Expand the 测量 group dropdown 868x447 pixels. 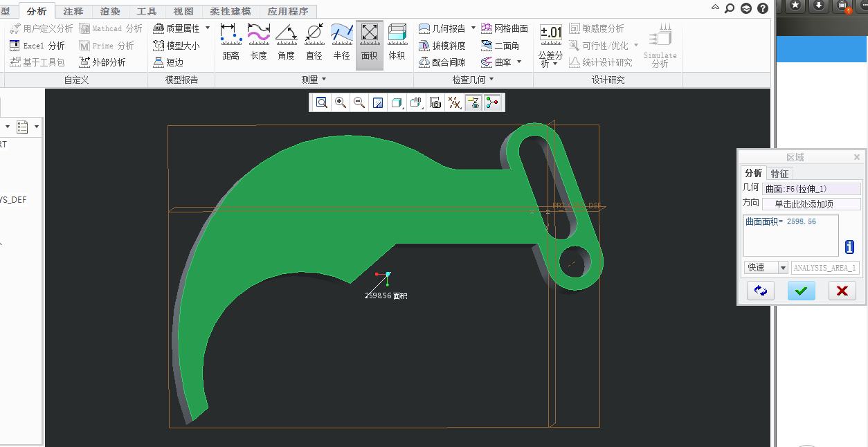tap(323, 80)
